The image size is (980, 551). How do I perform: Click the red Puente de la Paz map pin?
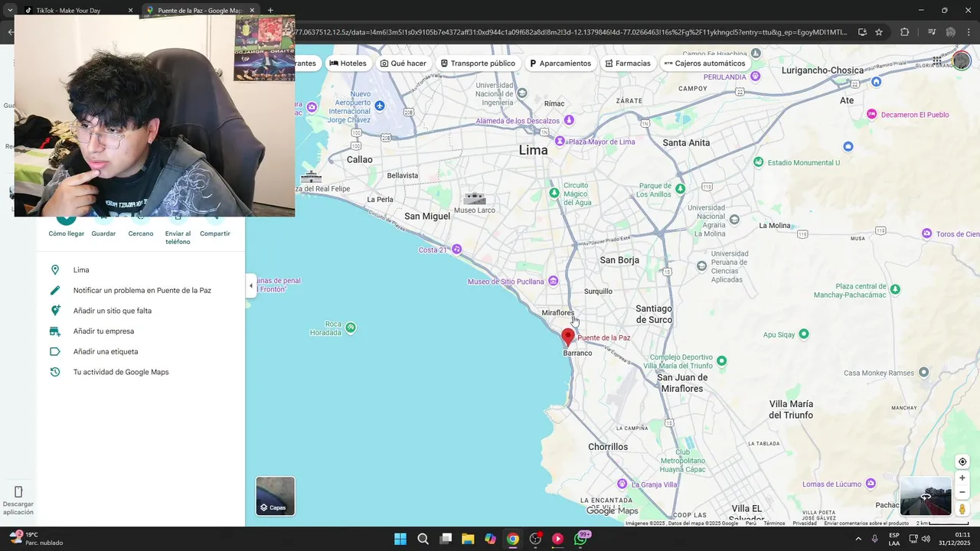568,337
